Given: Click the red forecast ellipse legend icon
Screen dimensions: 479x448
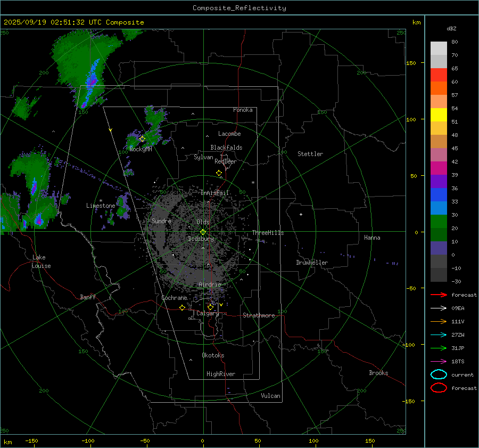Looking at the screenshot, I should [439, 388].
